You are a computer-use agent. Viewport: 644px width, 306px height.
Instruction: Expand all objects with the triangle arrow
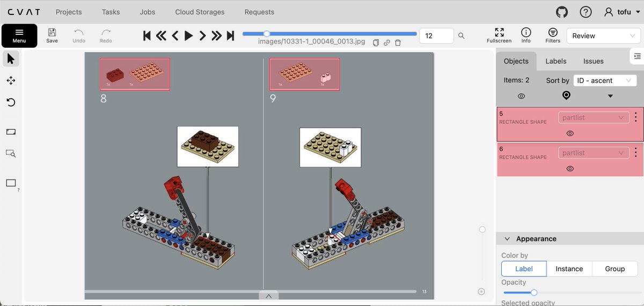click(610, 96)
